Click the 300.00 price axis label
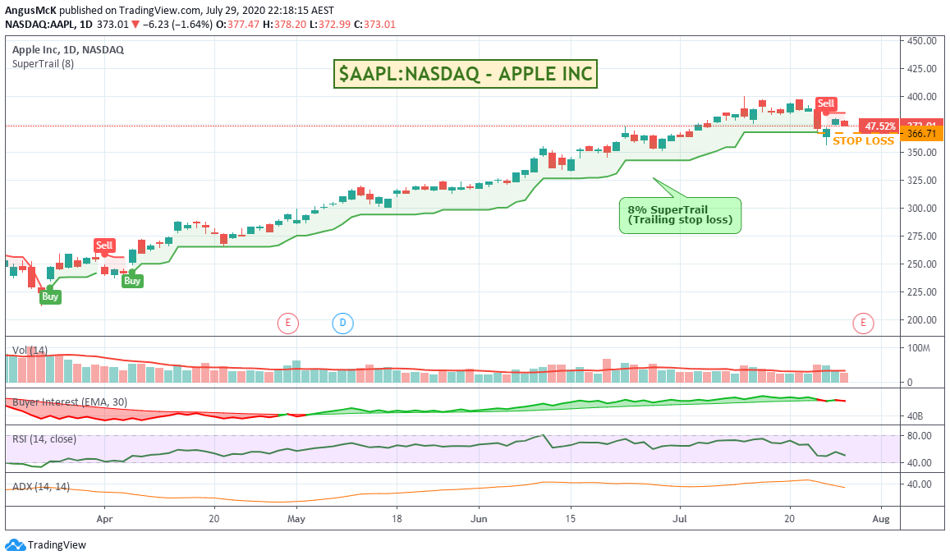Viewport: 950px width, 560px height. coord(921,209)
